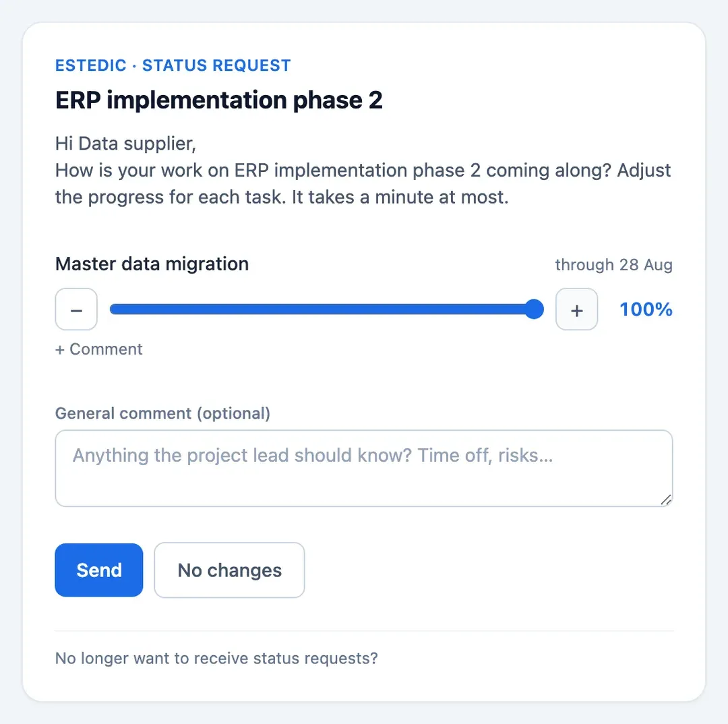Viewport: 728px width, 724px height.
Task: Click the Hi Data supplier greeting
Action: point(126,144)
